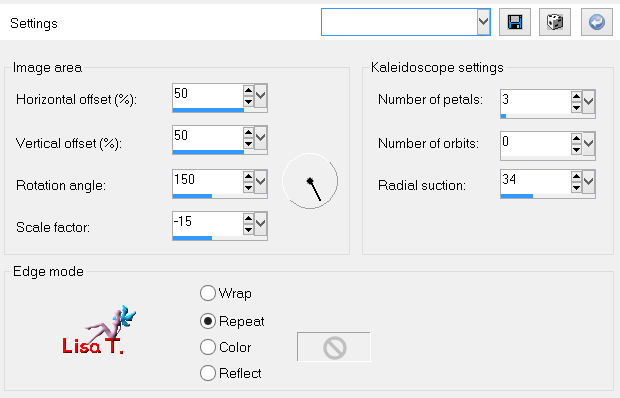Click the Number of orbits value field
The width and height of the screenshot is (620, 398).
pos(536,143)
